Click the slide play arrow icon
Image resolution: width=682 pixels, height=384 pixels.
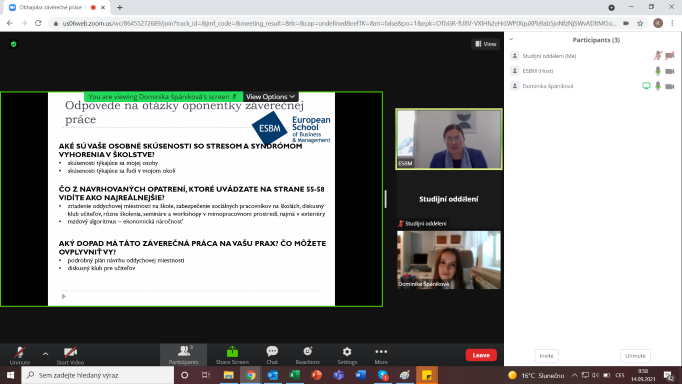click(64, 297)
